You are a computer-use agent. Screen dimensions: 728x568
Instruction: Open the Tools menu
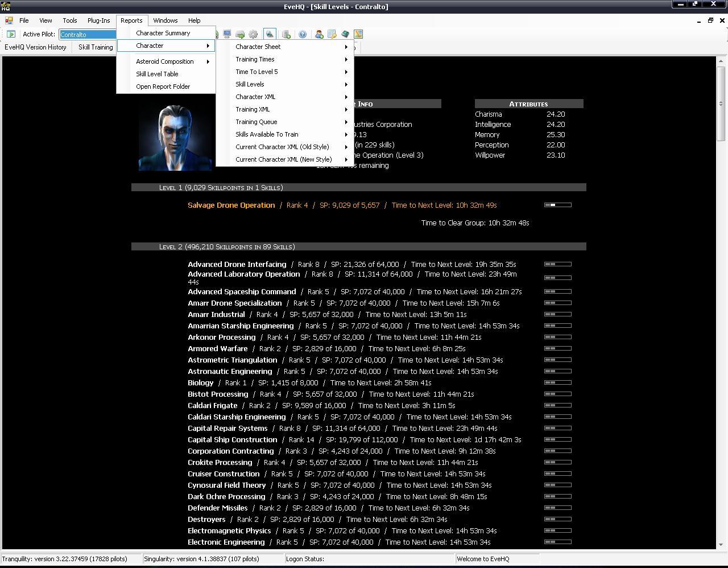click(70, 20)
